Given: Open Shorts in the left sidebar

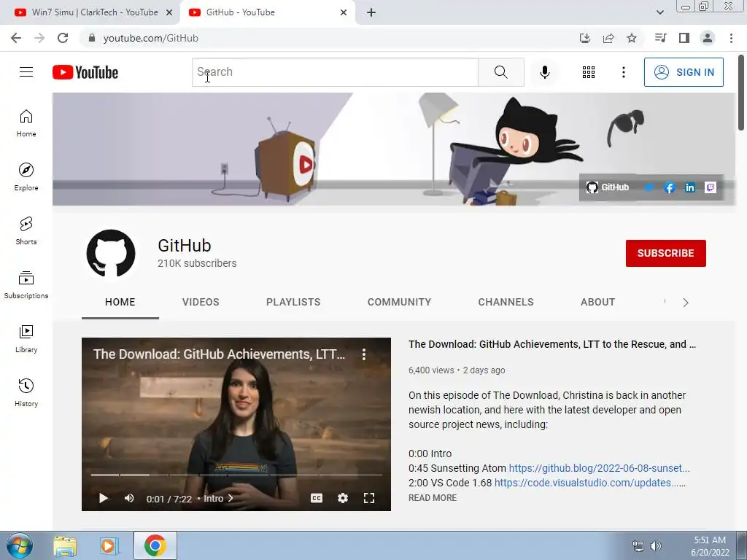Looking at the screenshot, I should (x=26, y=231).
